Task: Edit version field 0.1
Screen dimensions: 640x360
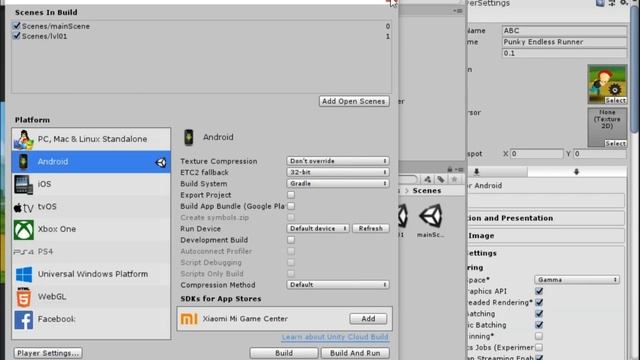Action: 564,53
